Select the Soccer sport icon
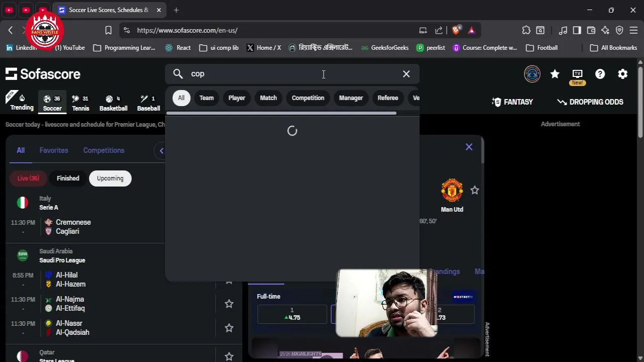Image resolution: width=644 pixels, height=362 pixels. (x=52, y=103)
